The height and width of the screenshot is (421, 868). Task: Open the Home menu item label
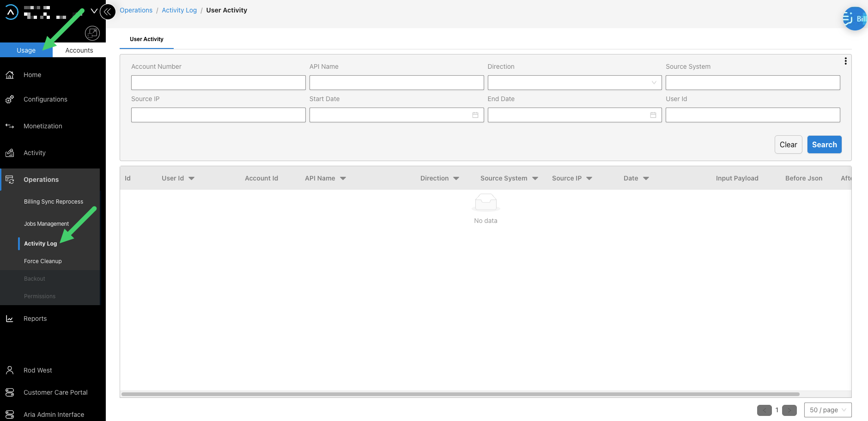[32, 75]
